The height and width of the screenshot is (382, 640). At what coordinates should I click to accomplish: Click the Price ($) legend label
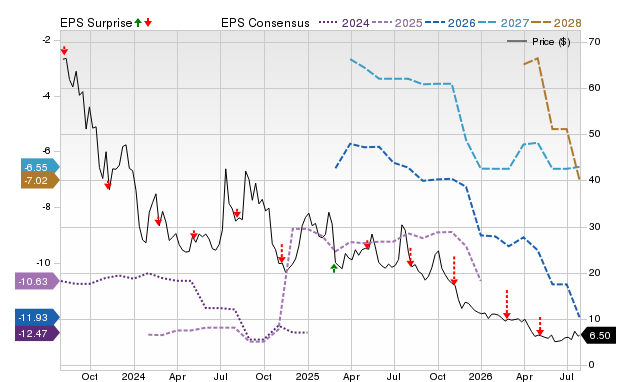551,42
